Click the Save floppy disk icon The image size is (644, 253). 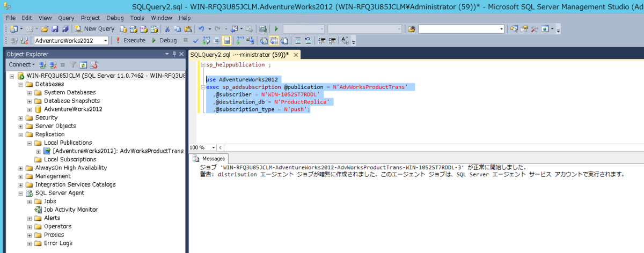pyautogui.click(x=55, y=28)
